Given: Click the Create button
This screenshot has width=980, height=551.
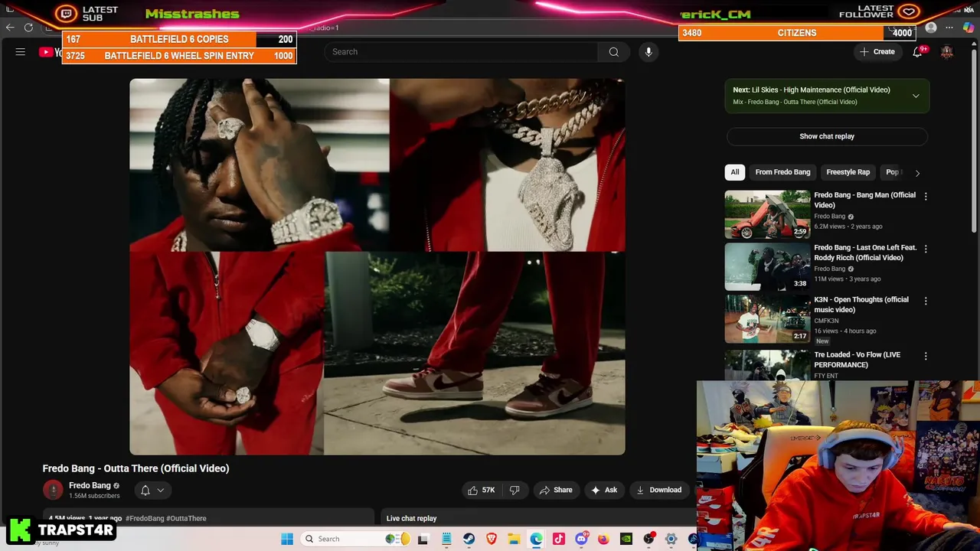Looking at the screenshot, I should 877,52.
